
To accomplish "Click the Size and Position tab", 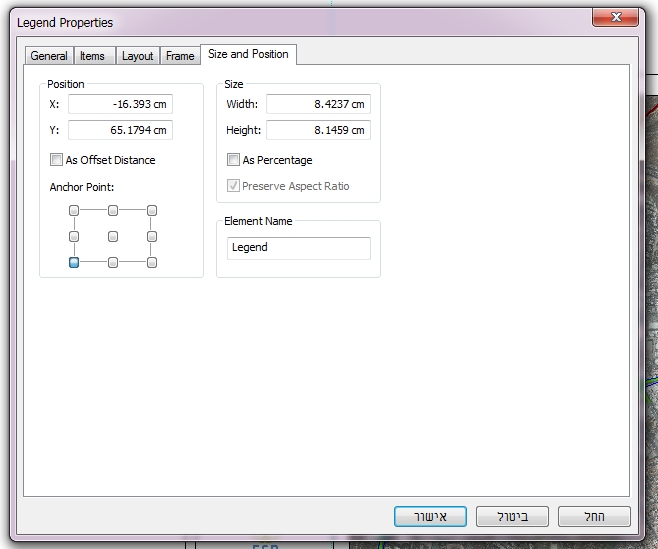I will point(248,54).
